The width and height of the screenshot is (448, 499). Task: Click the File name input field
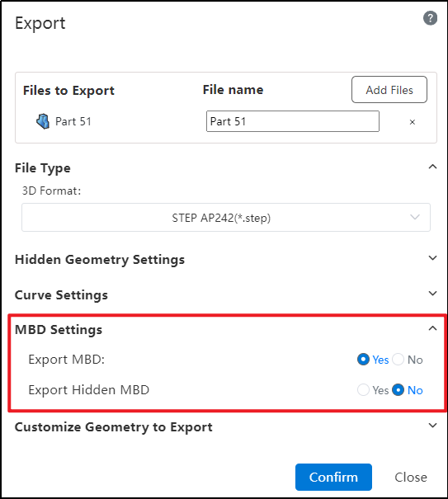[x=293, y=121]
